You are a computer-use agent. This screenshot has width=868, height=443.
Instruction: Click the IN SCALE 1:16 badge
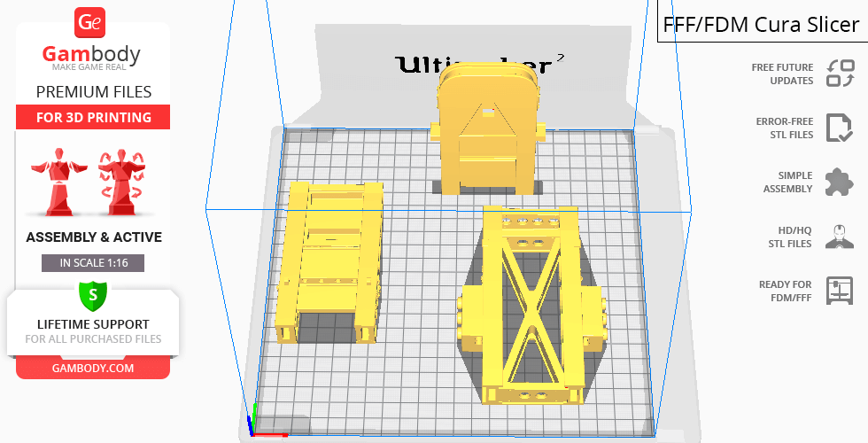coord(93,263)
